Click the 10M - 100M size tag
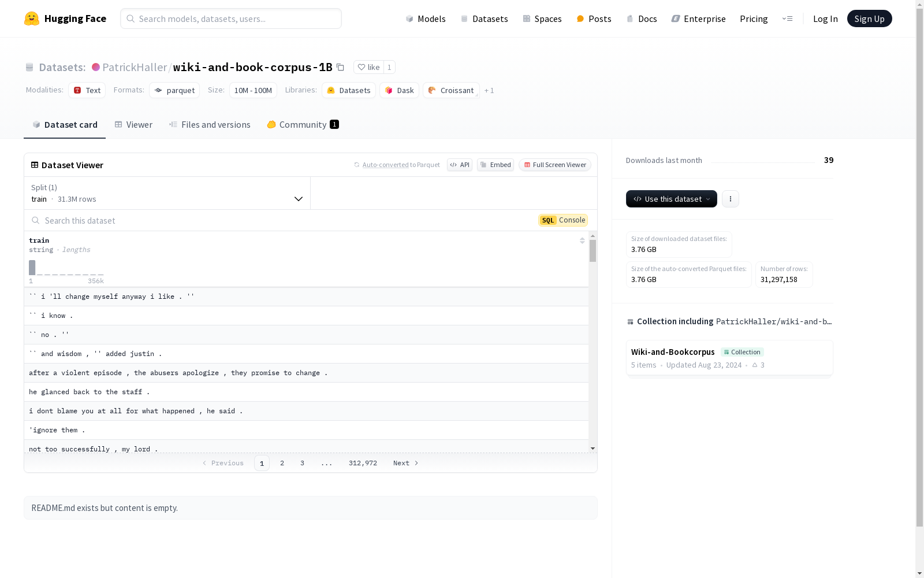The height and width of the screenshot is (578, 924). (253, 90)
